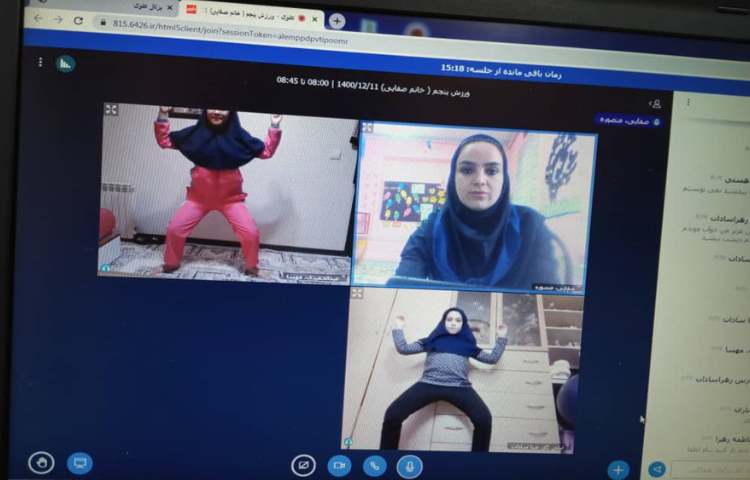Screen dimensions: 750x480
Task: Click the users list toggle icon
Action: point(655,103)
